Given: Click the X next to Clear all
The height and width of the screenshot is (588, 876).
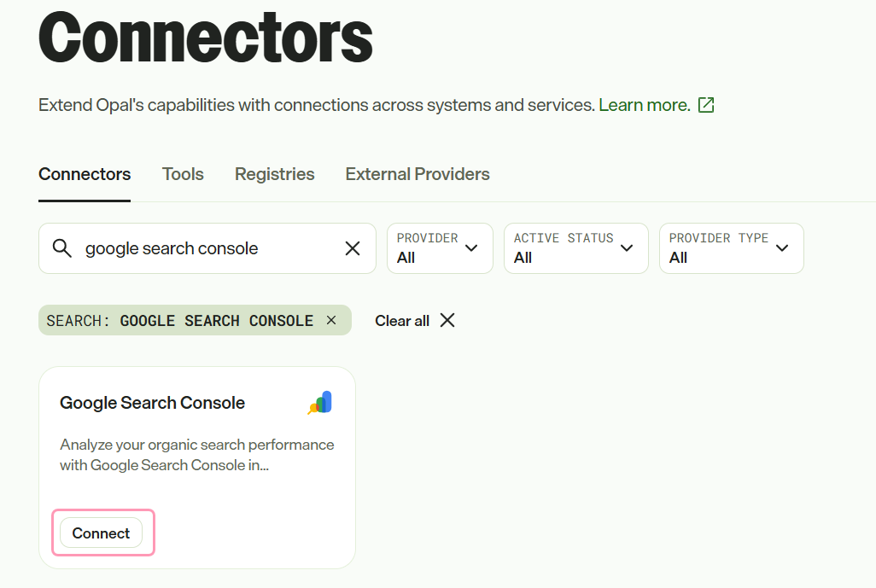Looking at the screenshot, I should click(447, 321).
